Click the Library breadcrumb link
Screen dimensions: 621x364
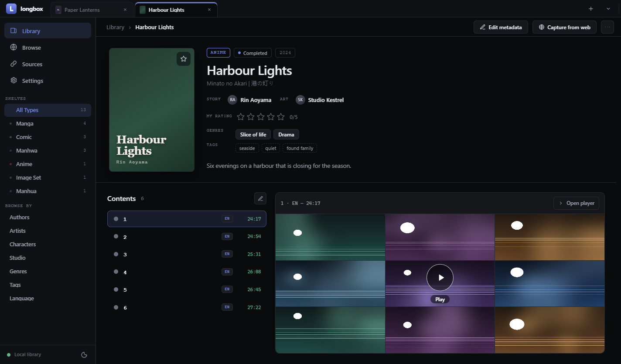[115, 27]
